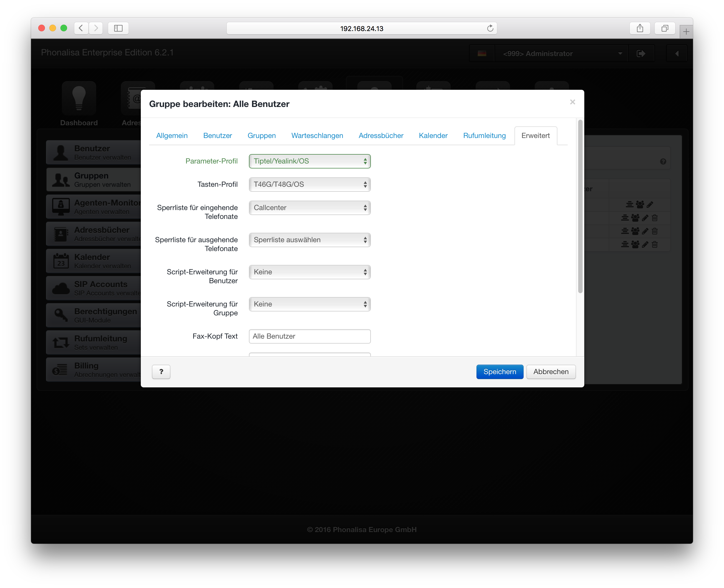The image size is (724, 588).
Task: Open the Tasten-Profil dropdown
Action: (x=309, y=185)
